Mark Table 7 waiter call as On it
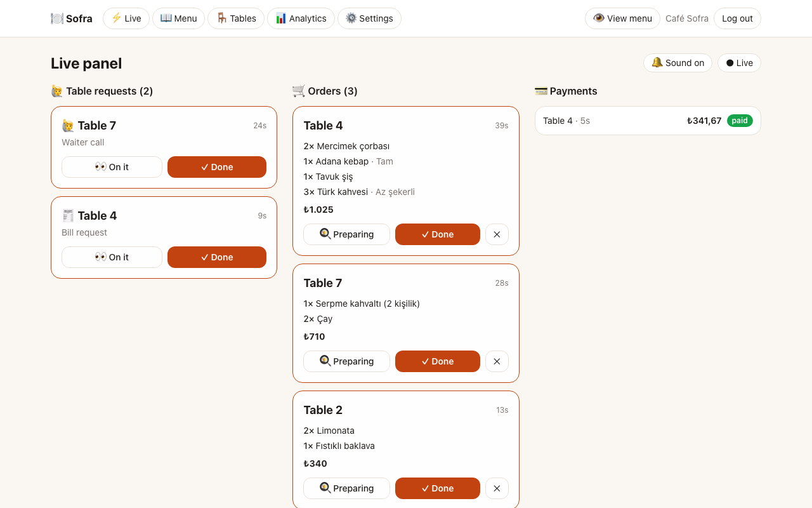Screen dimensions: 812x508 coord(112,167)
